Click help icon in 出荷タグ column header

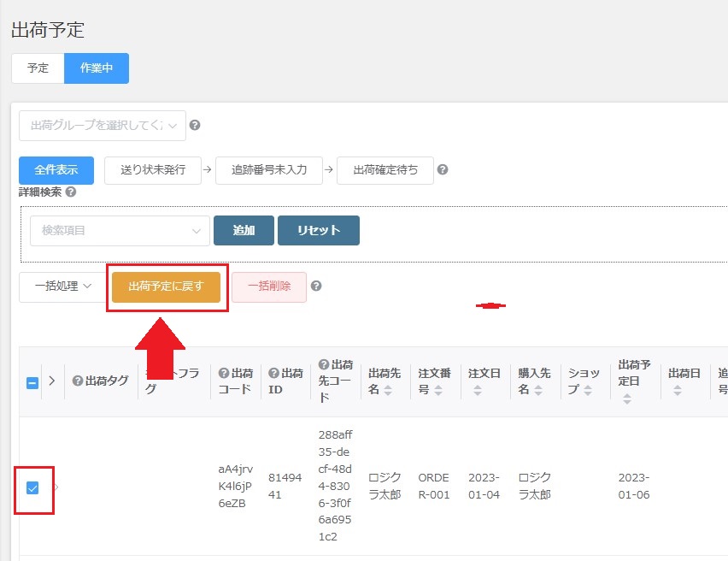click(78, 381)
